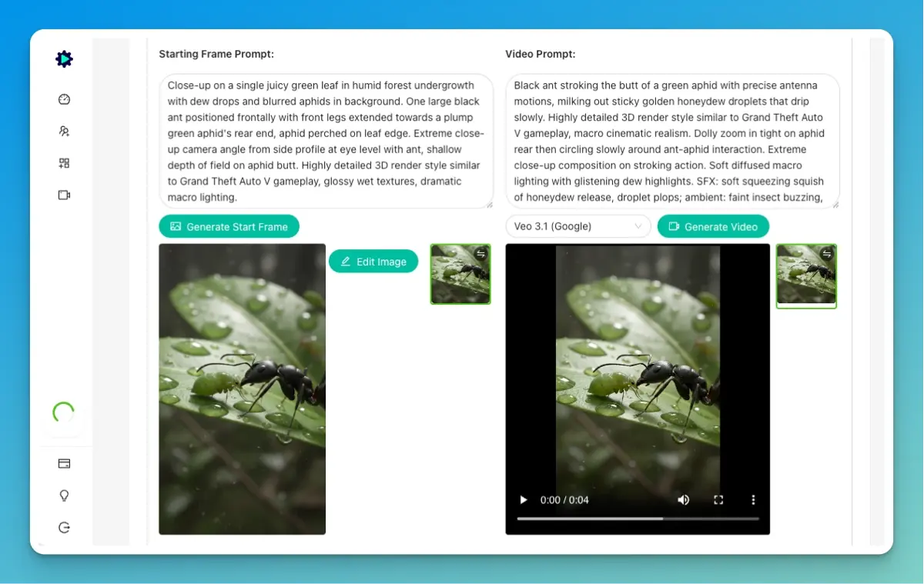Expand the Veo 3.1 (Google) model dropdown
The width and height of the screenshot is (924, 584).
tap(578, 226)
